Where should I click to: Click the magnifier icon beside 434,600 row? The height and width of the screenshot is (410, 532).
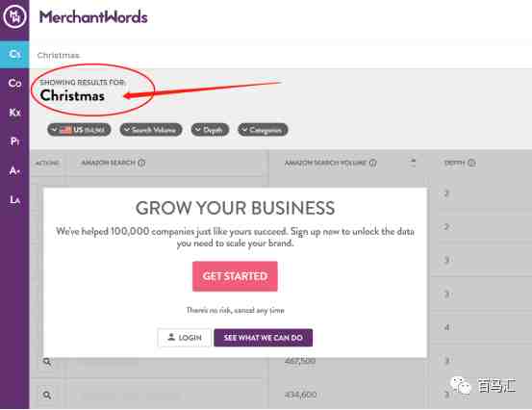47,395
